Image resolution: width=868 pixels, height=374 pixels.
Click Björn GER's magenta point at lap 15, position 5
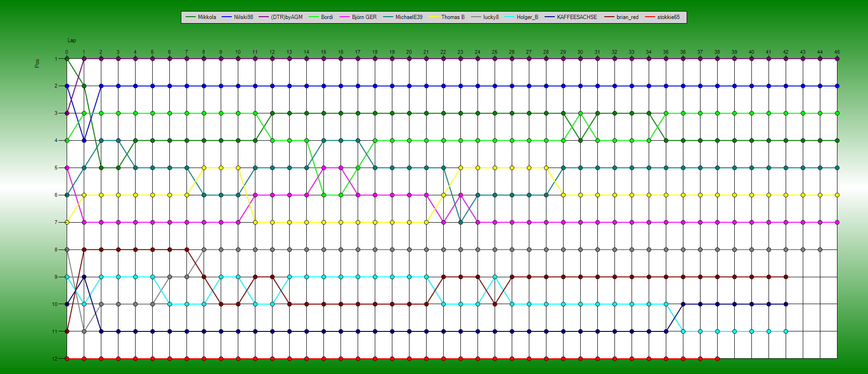coord(323,168)
